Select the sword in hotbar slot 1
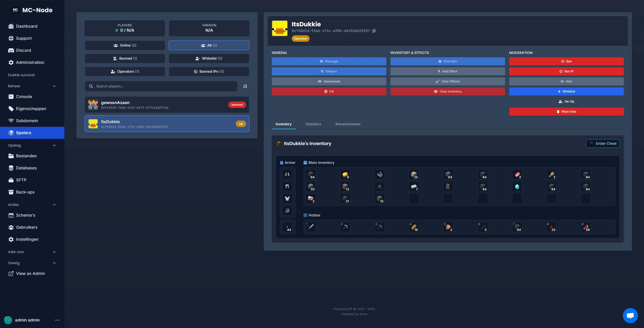 (x=311, y=227)
